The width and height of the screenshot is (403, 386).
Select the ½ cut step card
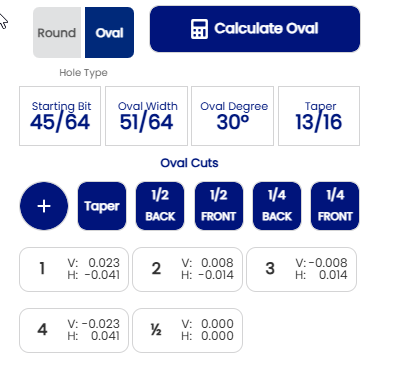tap(187, 330)
